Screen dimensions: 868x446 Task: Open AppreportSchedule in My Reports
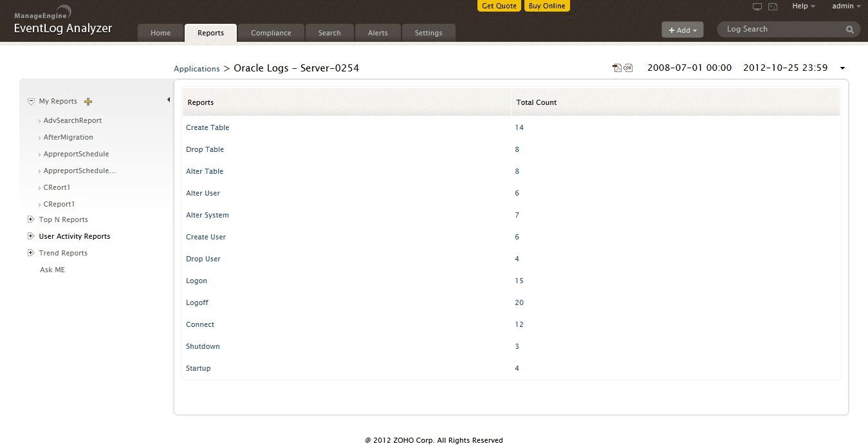[x=76, y=154]
